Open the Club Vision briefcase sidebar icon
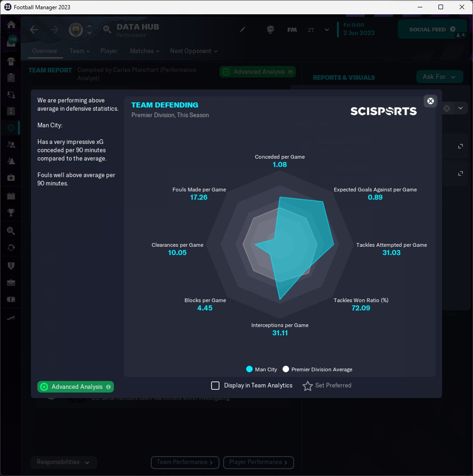473x476 pixels. (x=11, y=283)
